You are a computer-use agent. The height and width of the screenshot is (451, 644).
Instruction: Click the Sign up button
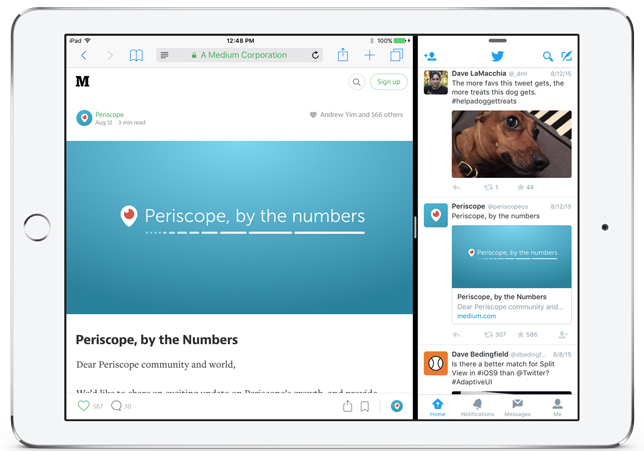point(389,82)
